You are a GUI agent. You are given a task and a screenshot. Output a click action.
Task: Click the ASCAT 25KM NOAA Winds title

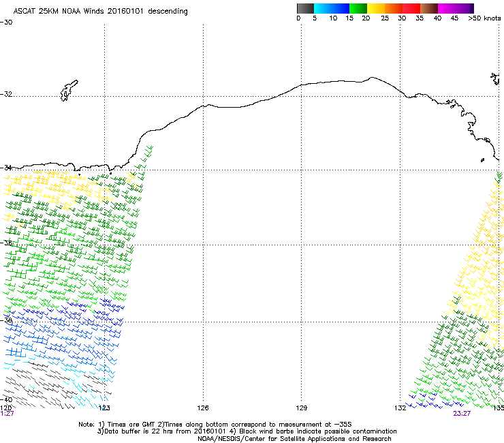100,11
